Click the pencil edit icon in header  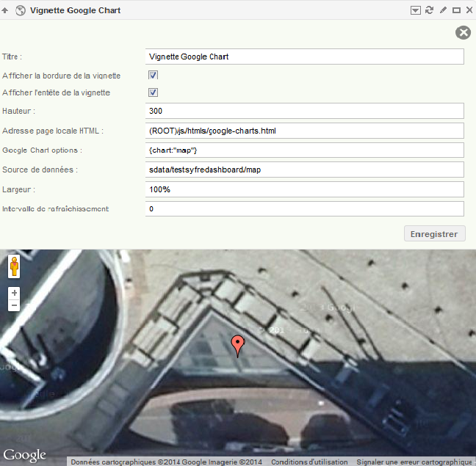click(x=443, y=10)
